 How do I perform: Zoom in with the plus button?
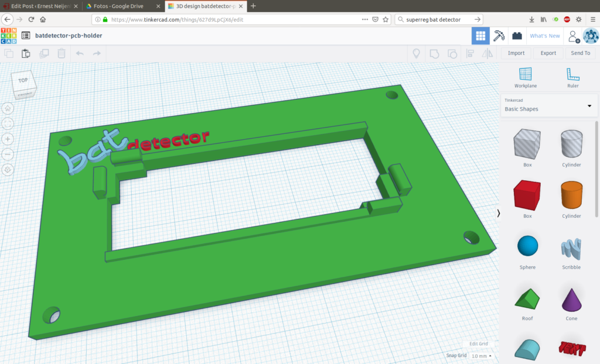pos(8,139)
